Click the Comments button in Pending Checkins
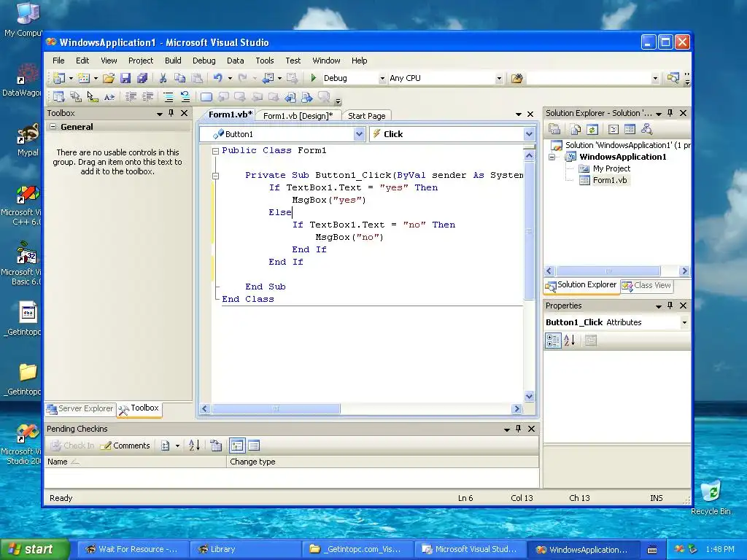 [125, 446]
